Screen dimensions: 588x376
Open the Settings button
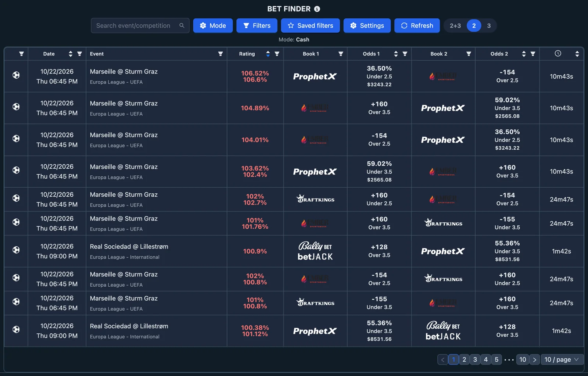pos(367,25)
